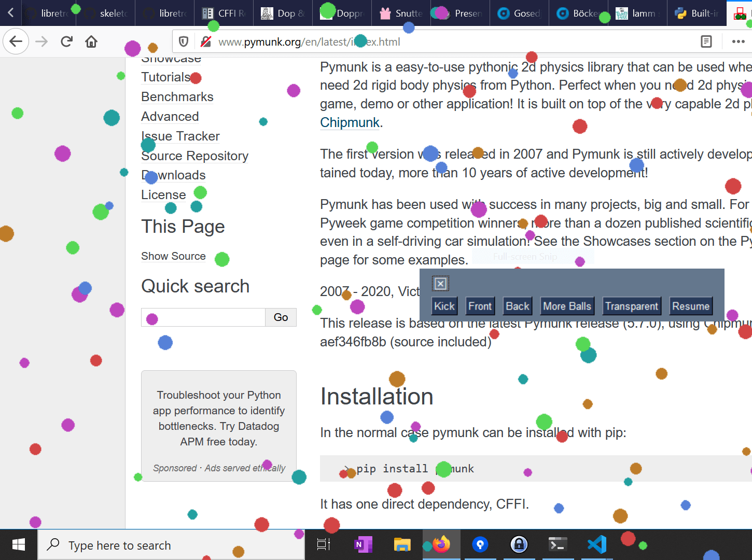Switch to the Built-in tab
Image resolution: width=752 pixels, height=560 pixels.
click(697, 13)
